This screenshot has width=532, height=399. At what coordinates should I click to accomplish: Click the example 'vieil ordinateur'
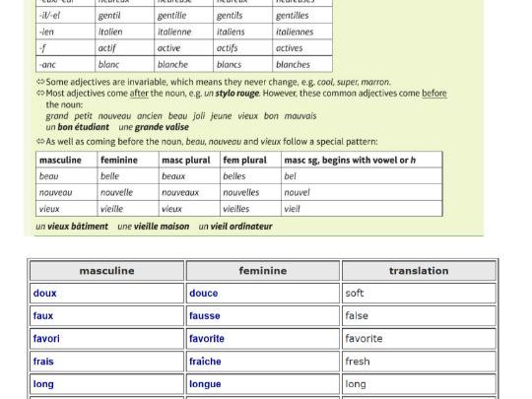tap(241, 227)
